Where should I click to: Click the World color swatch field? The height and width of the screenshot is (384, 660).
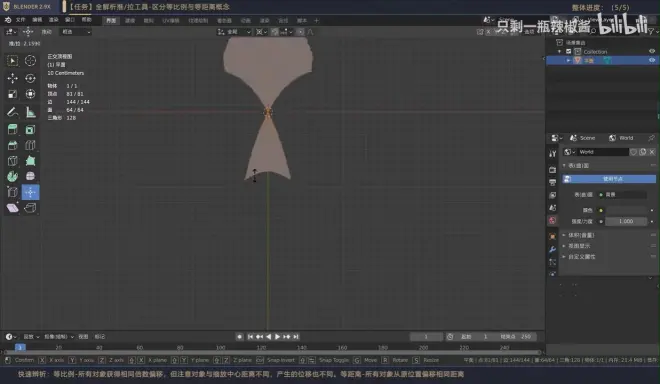[x=626, y=210]
